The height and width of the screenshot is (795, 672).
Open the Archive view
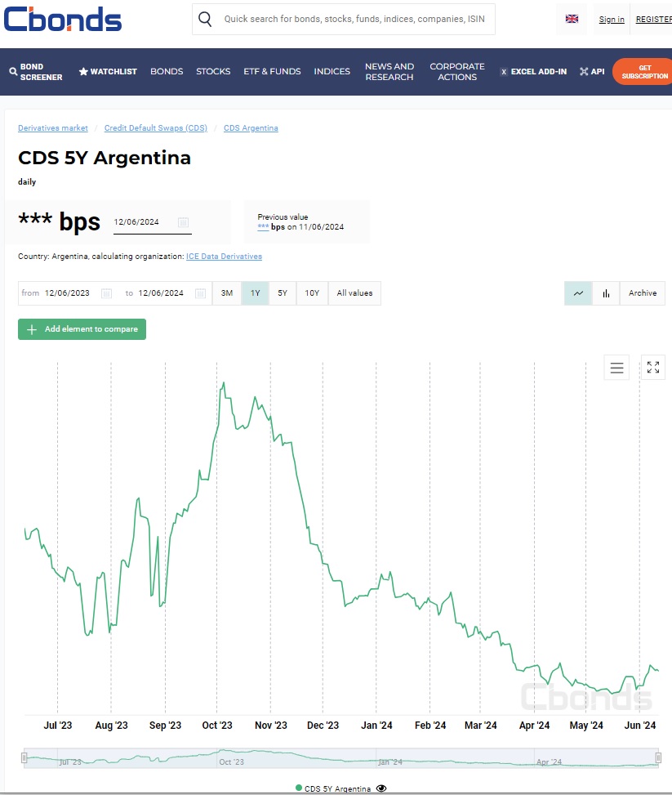click(643, 293)
